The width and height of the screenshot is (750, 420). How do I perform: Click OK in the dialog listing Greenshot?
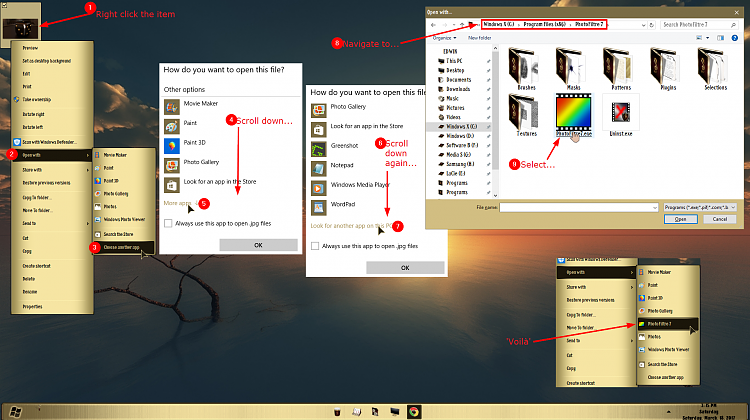[405, 267]
